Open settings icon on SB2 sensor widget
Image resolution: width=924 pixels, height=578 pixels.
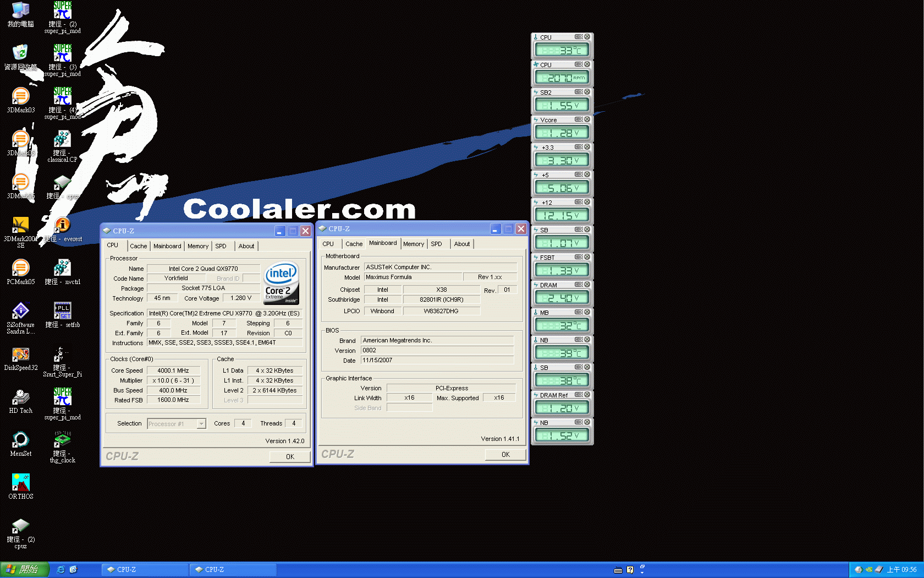[579, 92]
